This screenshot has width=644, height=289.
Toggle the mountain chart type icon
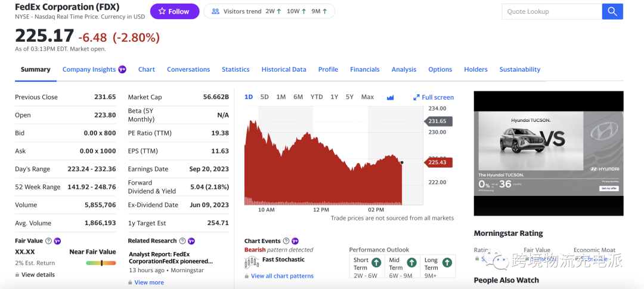[x=390, y=97]
